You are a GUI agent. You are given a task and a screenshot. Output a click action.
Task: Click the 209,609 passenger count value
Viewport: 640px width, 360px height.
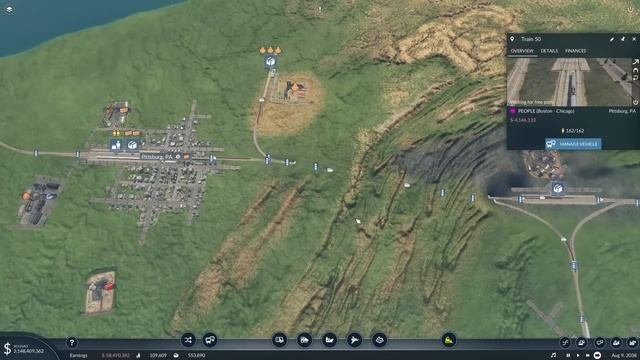point(158,356)
